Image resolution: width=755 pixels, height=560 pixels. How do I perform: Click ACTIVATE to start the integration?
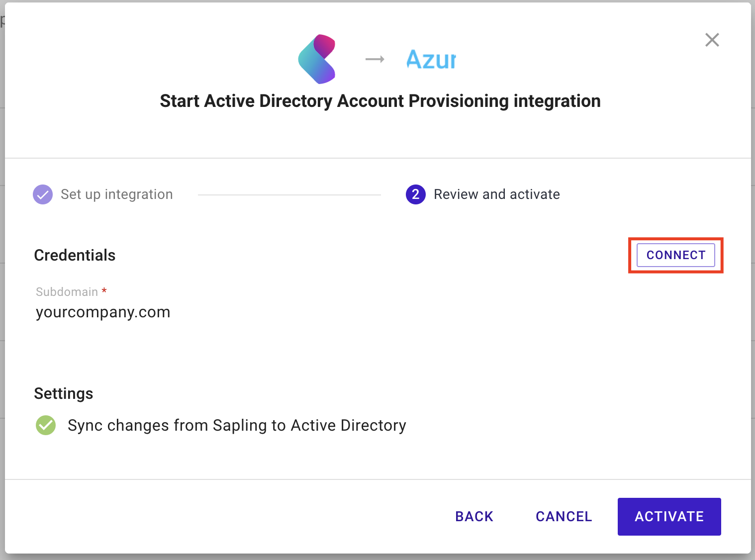click(669, 517)
